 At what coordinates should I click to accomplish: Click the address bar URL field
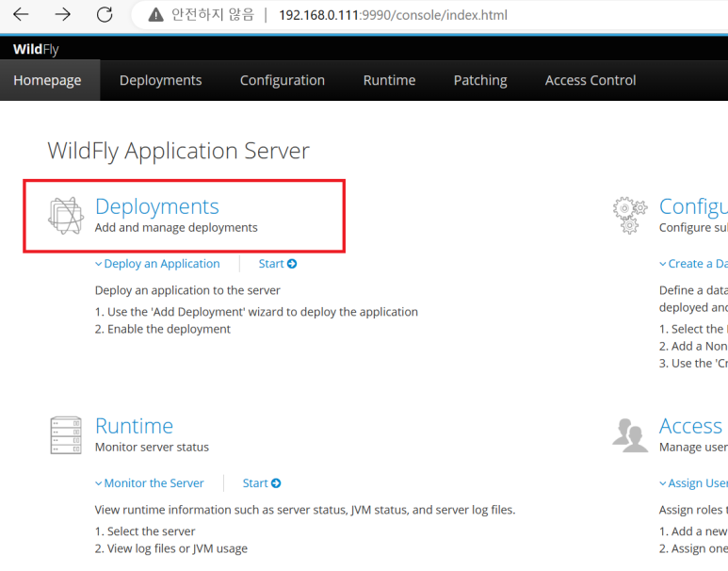[x=393, y=15]
